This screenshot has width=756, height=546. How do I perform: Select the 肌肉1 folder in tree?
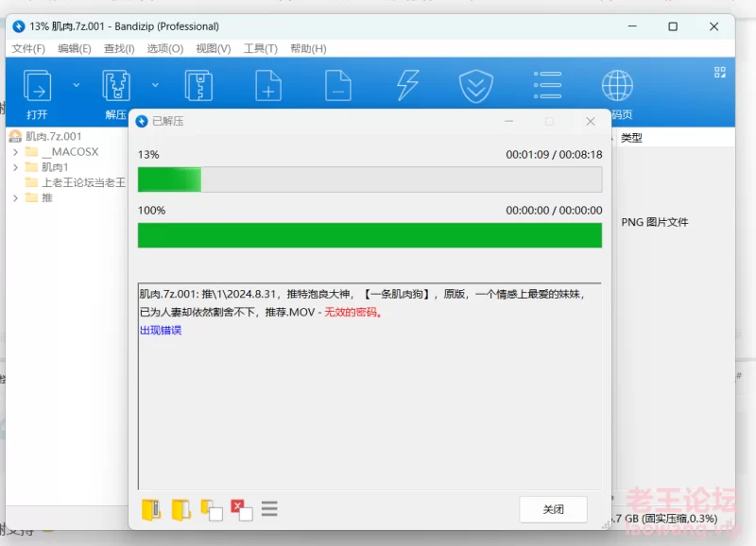(x=46, y=167)
